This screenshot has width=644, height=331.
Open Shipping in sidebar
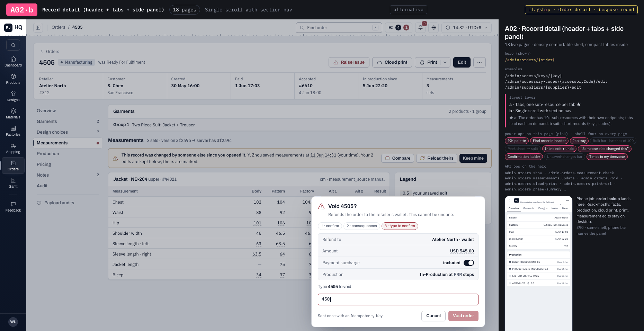[x=13, y=148]
